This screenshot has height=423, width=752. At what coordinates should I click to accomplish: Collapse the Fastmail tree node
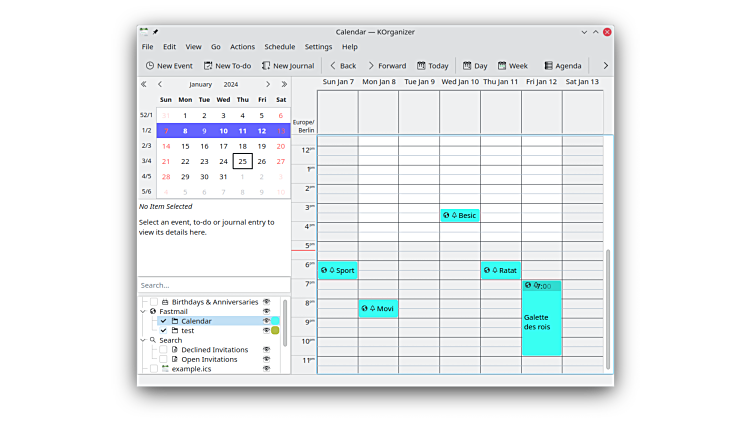142,312
